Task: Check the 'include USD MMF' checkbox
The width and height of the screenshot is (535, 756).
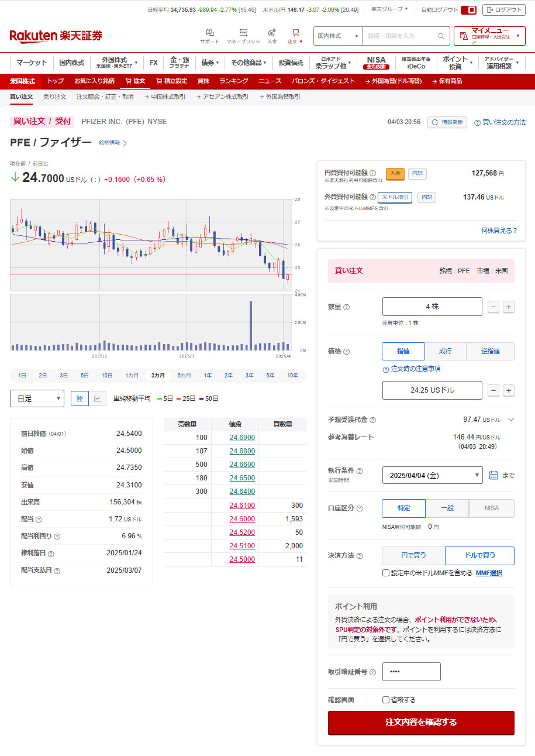Action: coord(386,573)
